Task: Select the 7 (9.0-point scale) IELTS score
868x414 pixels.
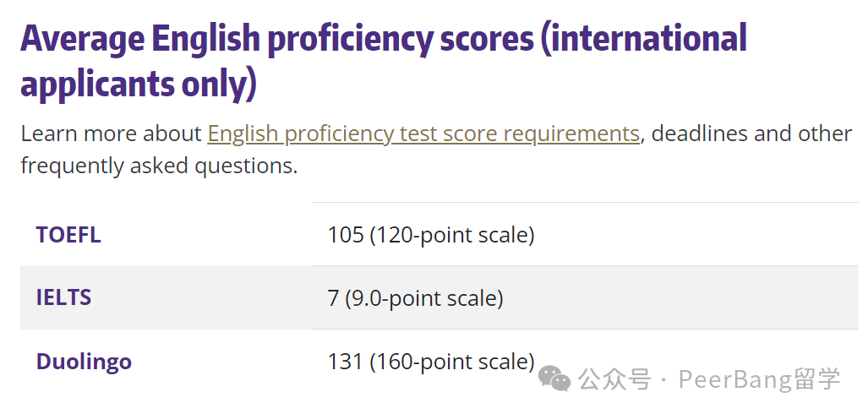Action: coord(415,299)
